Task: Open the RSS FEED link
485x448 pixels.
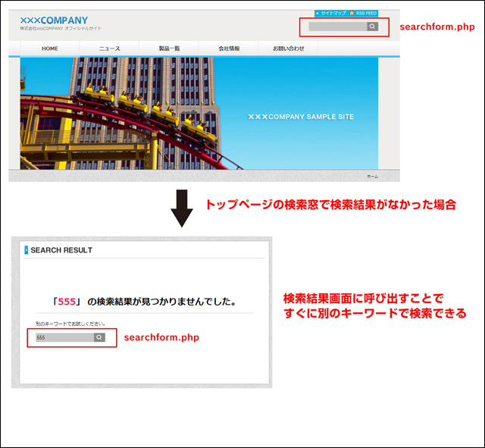Action: pyautogui.click(x=366, y=14)
